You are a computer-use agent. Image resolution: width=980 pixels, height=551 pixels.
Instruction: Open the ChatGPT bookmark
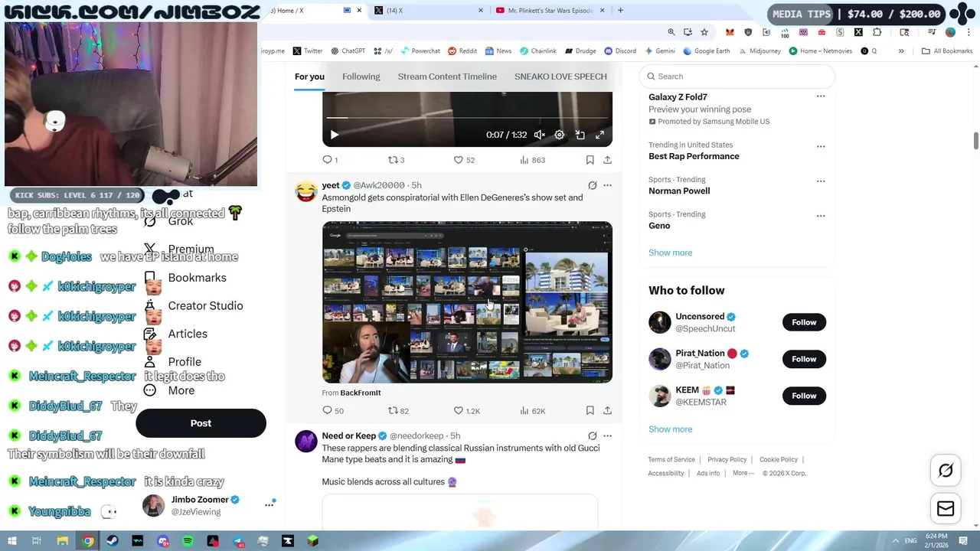(348, 51)
